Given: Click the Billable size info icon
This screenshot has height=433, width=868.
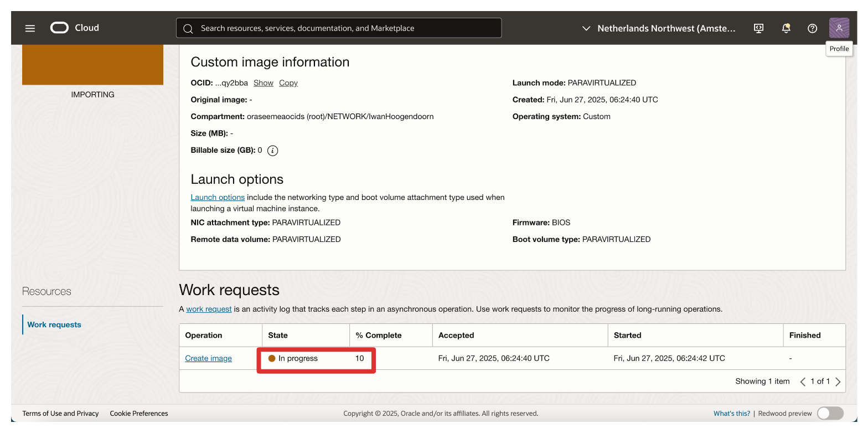Looking at the screenshot, I should coord(272,151).
